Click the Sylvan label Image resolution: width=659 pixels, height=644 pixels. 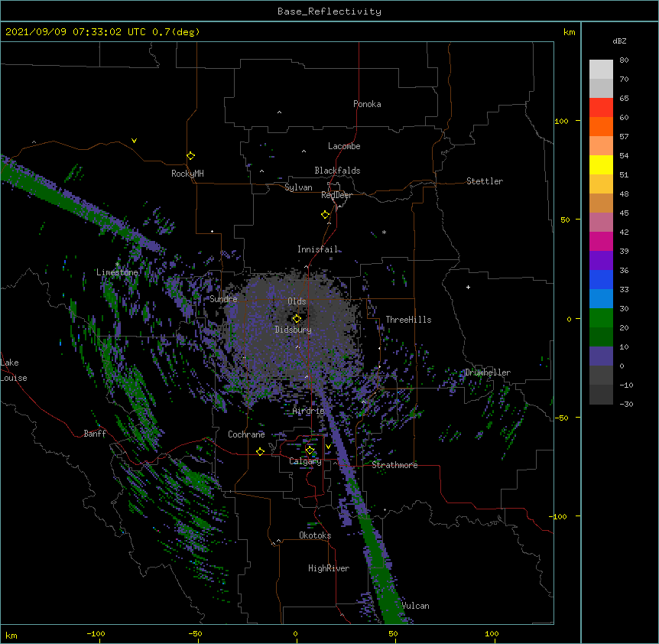pyautogui.click(x=298, y=187)
